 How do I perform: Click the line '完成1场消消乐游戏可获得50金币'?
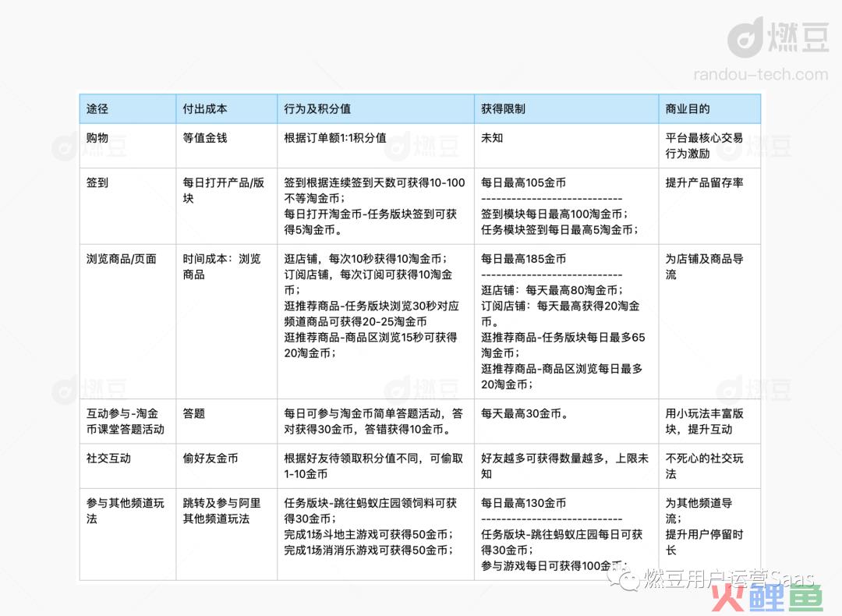pyautogui.click(x=368, y=551)
